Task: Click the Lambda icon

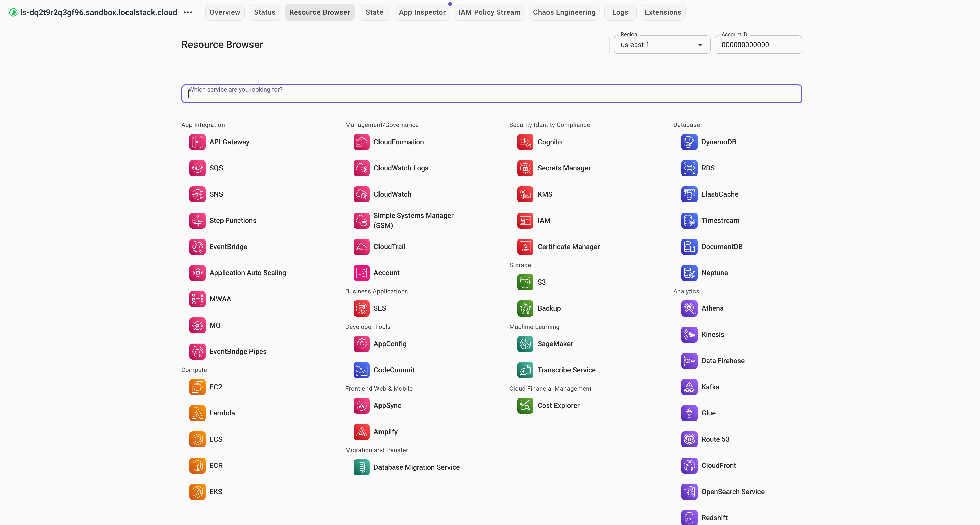Action: (x=198, y=414)
